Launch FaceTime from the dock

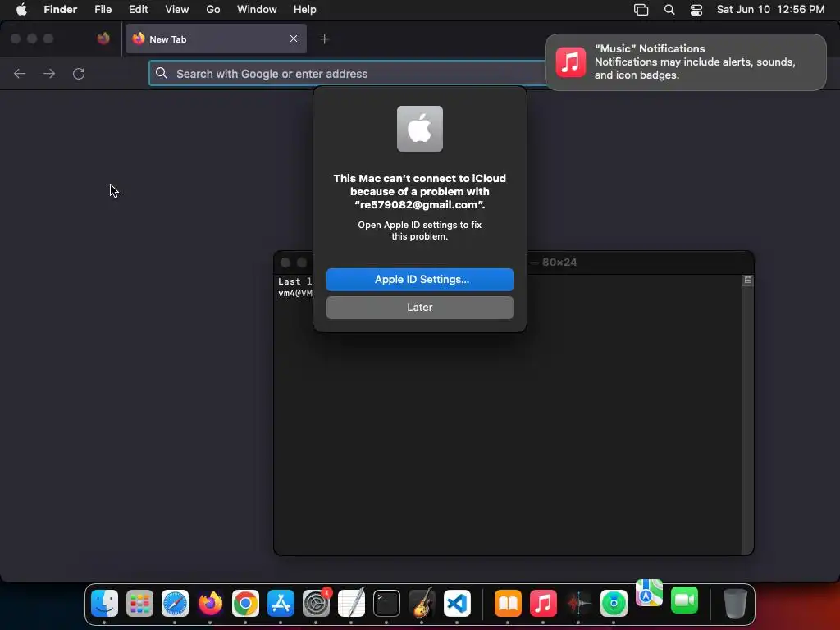point(685,600)
